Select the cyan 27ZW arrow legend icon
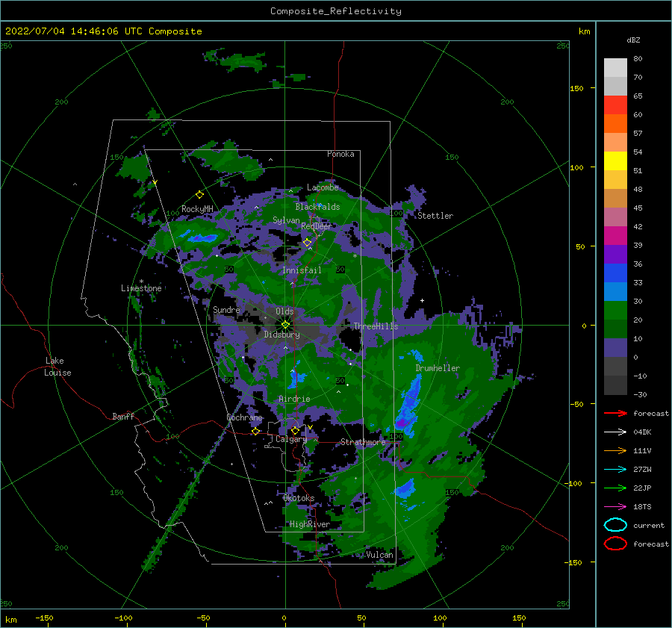This screenshot has width=672, height=628. point(615,470)
